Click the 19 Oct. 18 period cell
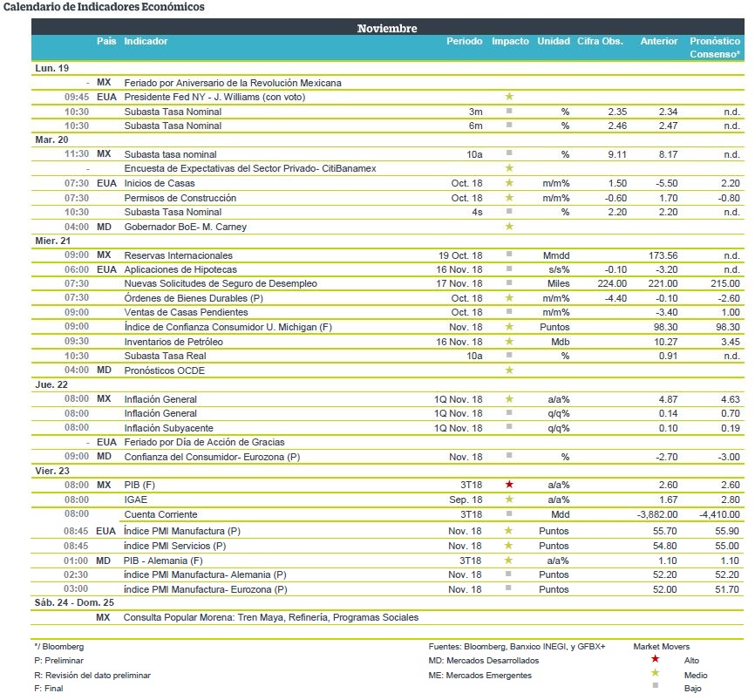The width and height of the screenshot is (755, 700). point(459,255)
